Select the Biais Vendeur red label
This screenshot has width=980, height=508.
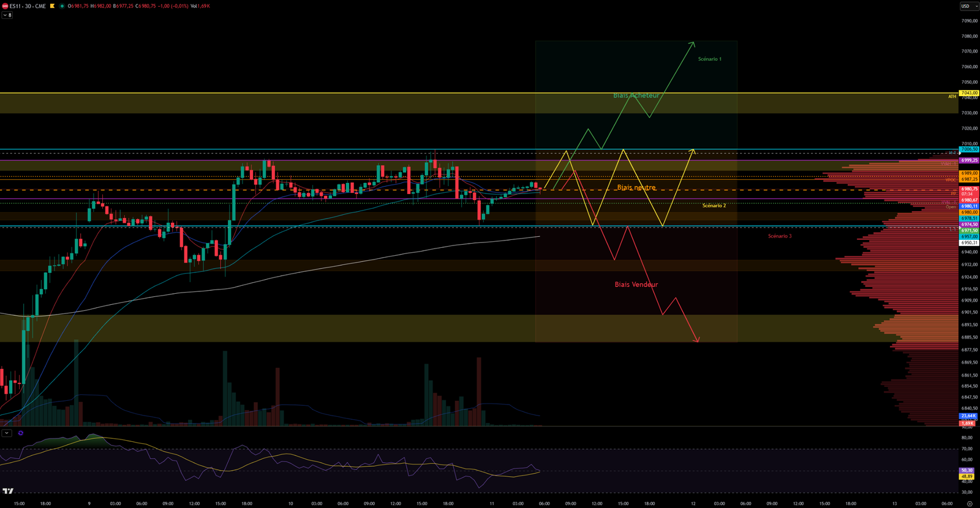(636, 285)
